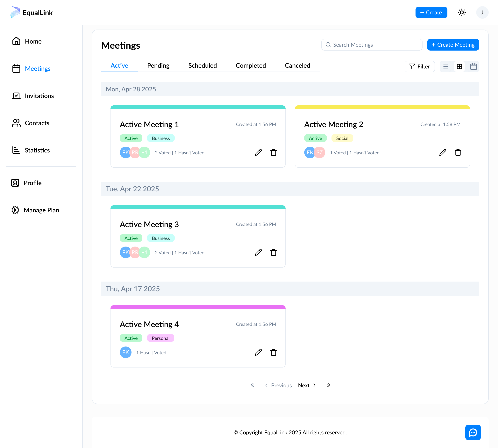498x448 pixels.
Task: Toggle light/dark theme sun icon
Action: (x=462, y=13)
